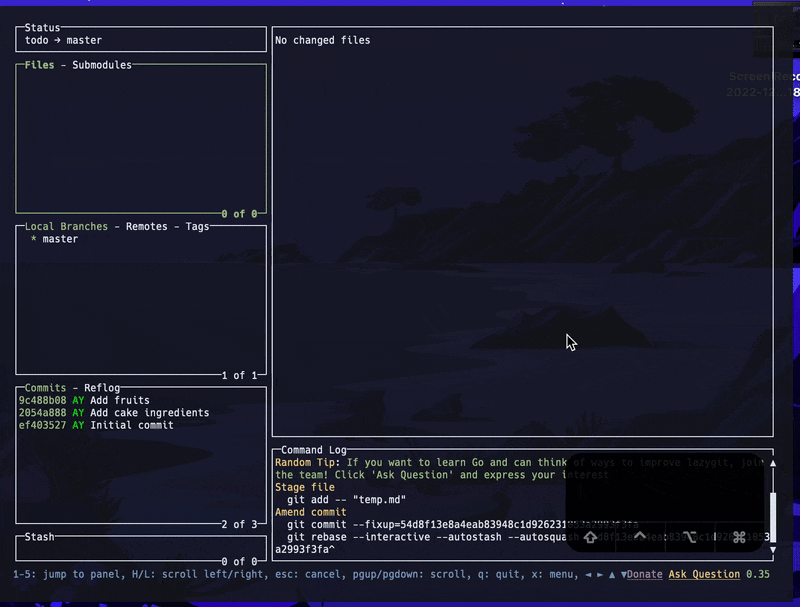Open the Commits panel tab
The image size is (800, 607).
point(45,387)
